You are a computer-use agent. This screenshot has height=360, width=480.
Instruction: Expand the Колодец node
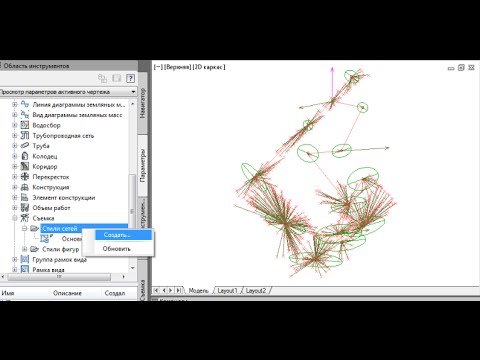[x=15, y=156]
